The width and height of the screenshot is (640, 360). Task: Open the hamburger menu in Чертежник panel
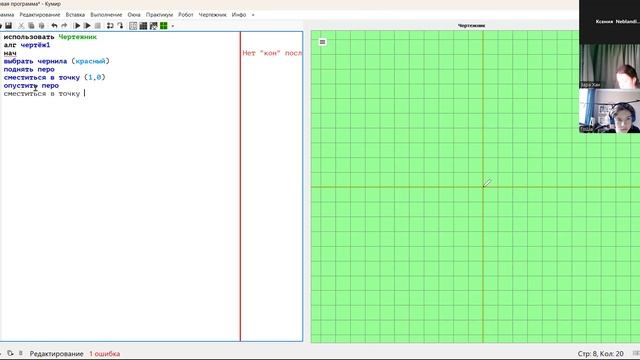pos(322,42)
